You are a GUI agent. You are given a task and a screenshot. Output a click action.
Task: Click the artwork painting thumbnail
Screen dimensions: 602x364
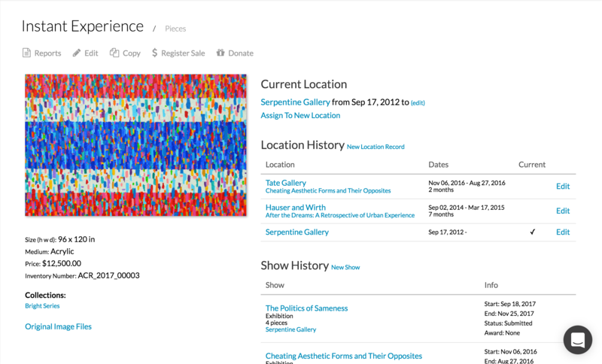pyautogui.click(x=135, y=145)
